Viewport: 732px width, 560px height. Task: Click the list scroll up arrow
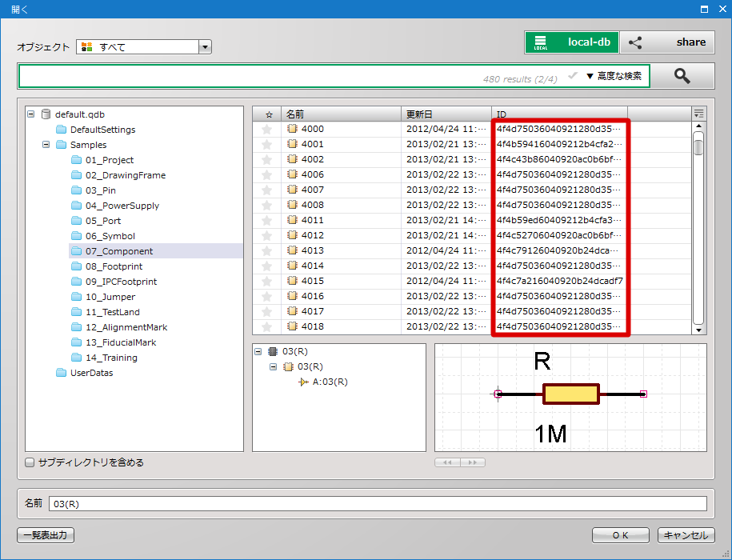(698, 126)
